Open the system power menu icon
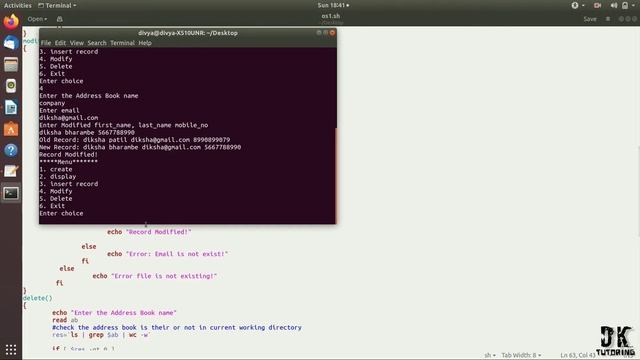The image size is (640, 360). [x=628, y=5]
